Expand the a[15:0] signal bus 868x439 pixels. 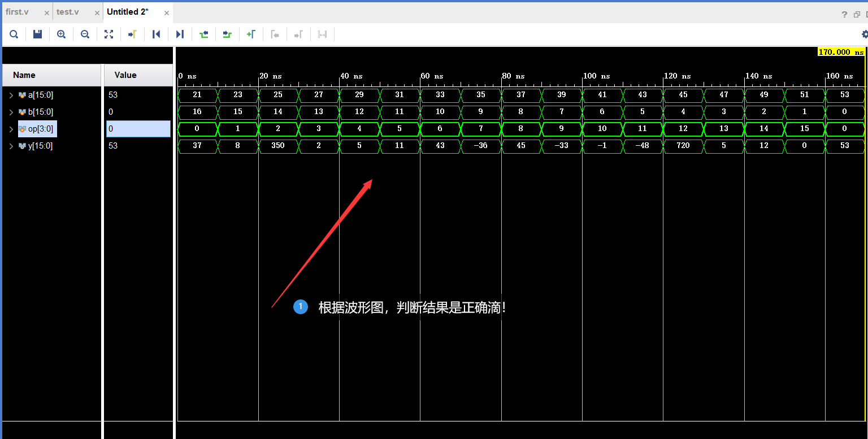coord(11,95)
